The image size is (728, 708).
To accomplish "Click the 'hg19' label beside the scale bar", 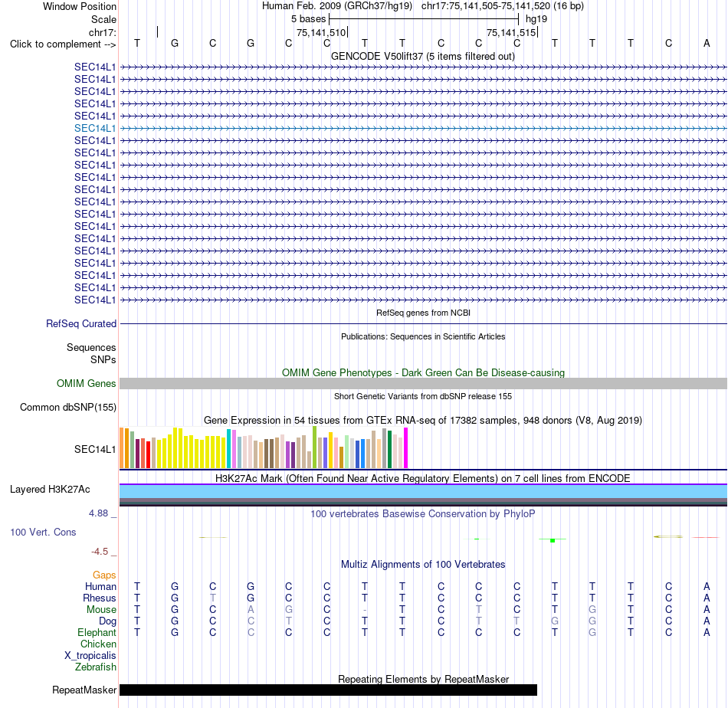I will click(536, 19).
